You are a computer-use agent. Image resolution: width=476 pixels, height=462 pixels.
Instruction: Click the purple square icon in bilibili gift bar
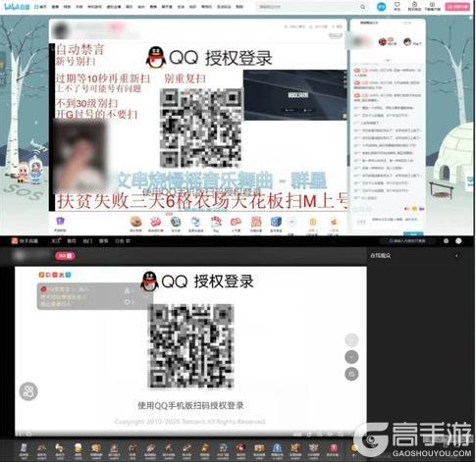[x=60, y=221]
